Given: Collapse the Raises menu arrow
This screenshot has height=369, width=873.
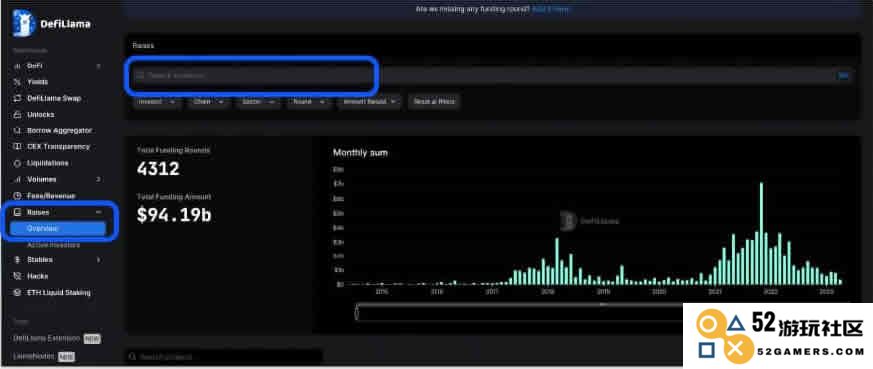Looking at the screenshot, I should [x=99, y=213].
